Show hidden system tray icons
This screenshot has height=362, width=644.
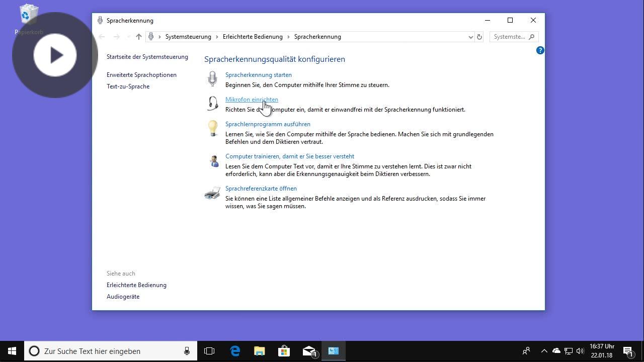point(544,351)
